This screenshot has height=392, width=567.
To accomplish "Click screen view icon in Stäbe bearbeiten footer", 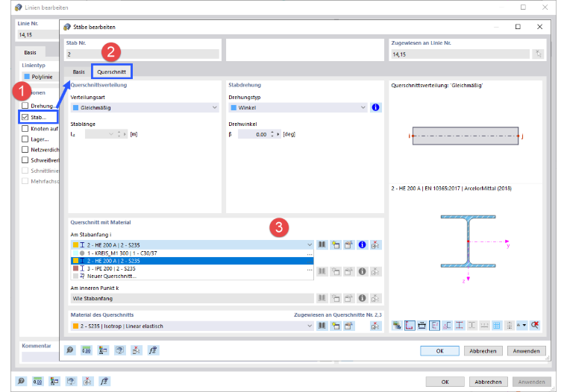I will tap(119, 350).
